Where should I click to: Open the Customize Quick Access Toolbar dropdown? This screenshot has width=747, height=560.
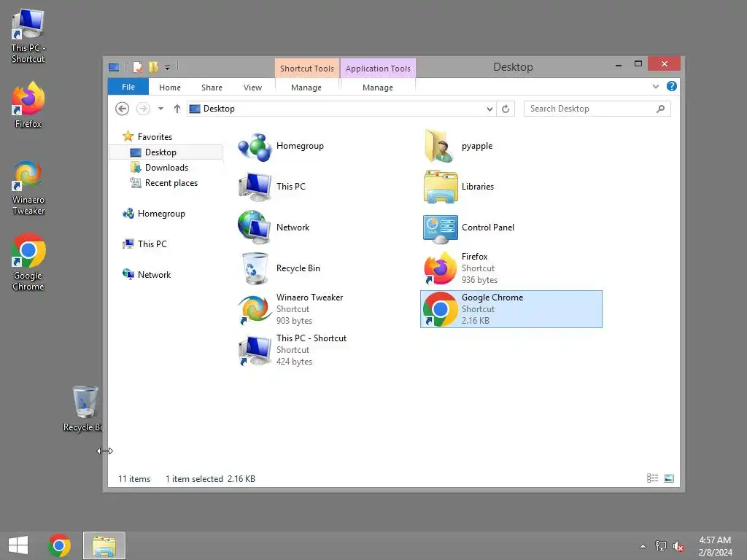(x=167, y=68)
